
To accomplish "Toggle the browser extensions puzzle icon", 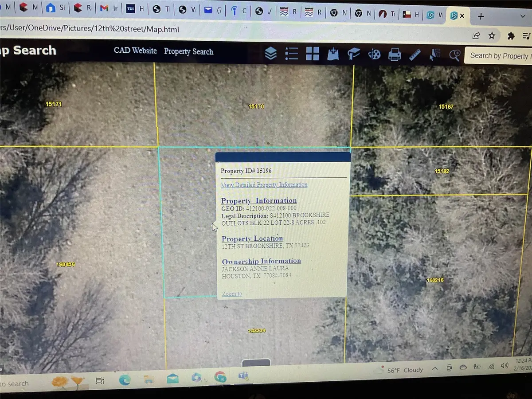I will coord(511,35).
